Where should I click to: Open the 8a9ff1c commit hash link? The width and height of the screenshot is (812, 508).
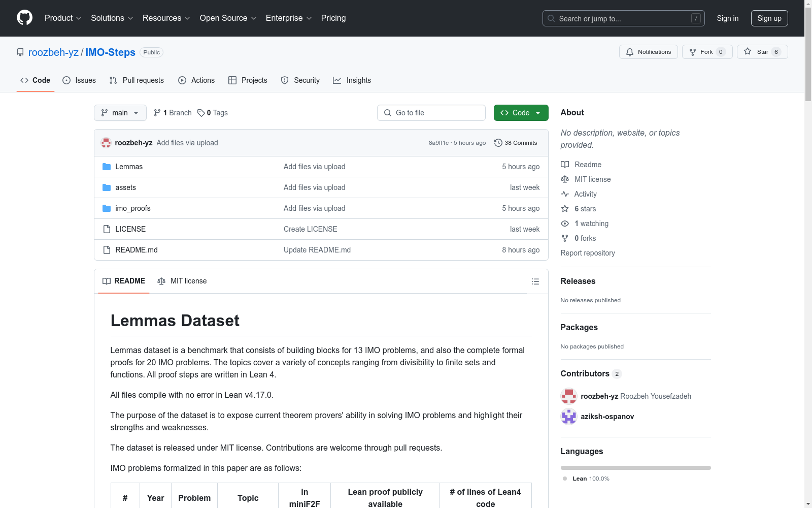pyautogui.click(x=439, y=143)
